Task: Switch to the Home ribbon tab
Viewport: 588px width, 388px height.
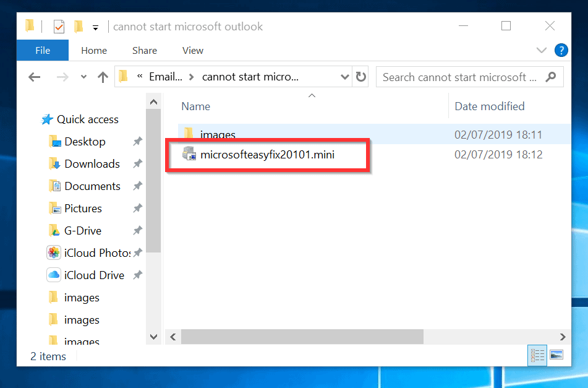Action: (x=94, y=51)
